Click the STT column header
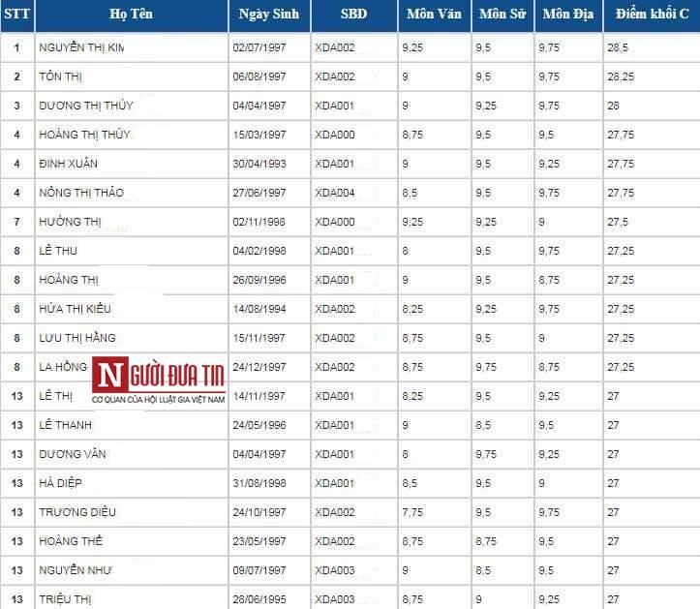The width and height of the screenshot is (700, 609). pos(15,15)
